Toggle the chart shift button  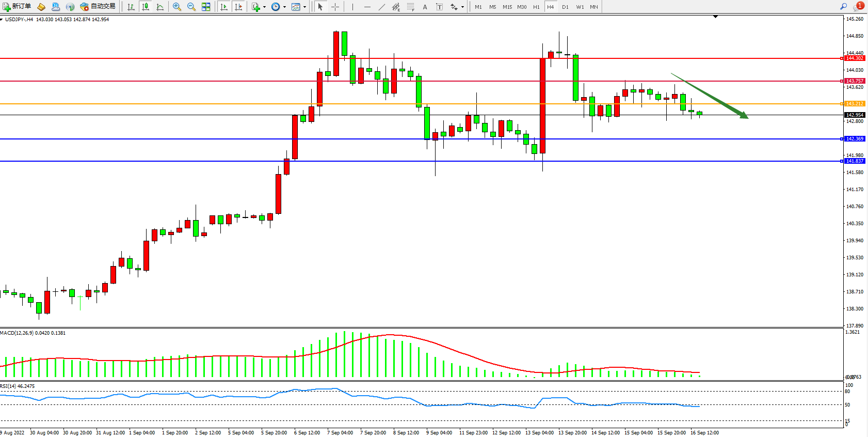tap(238, 7)
